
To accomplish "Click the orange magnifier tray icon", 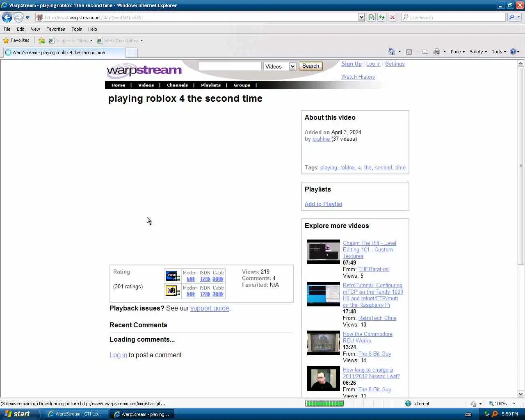I will [495, 414].
